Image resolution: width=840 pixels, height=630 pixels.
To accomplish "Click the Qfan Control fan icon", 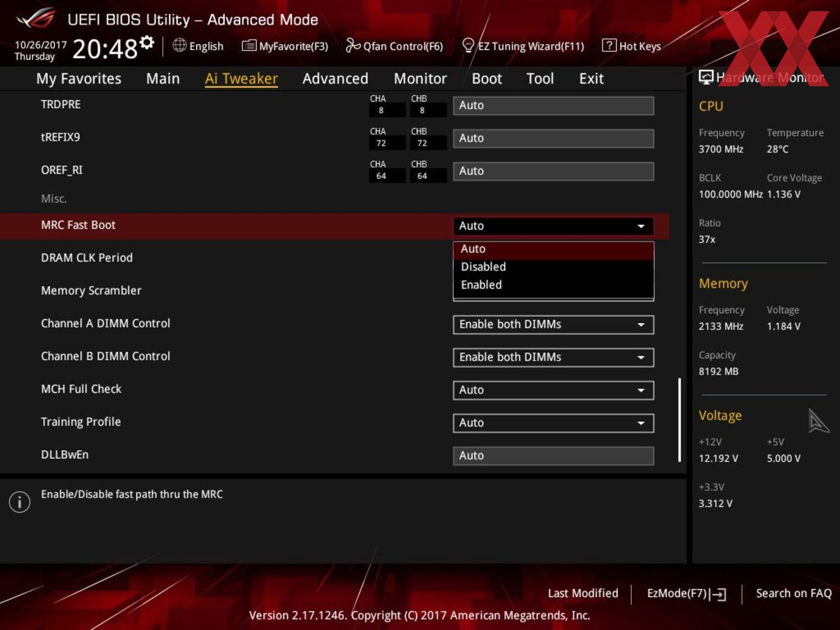I will 353,45.
